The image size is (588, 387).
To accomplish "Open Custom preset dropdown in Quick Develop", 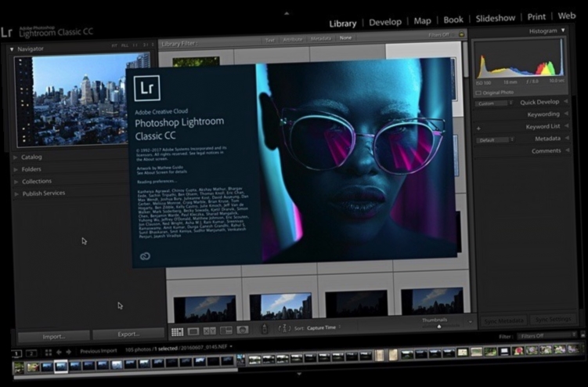I will point(494,103).
